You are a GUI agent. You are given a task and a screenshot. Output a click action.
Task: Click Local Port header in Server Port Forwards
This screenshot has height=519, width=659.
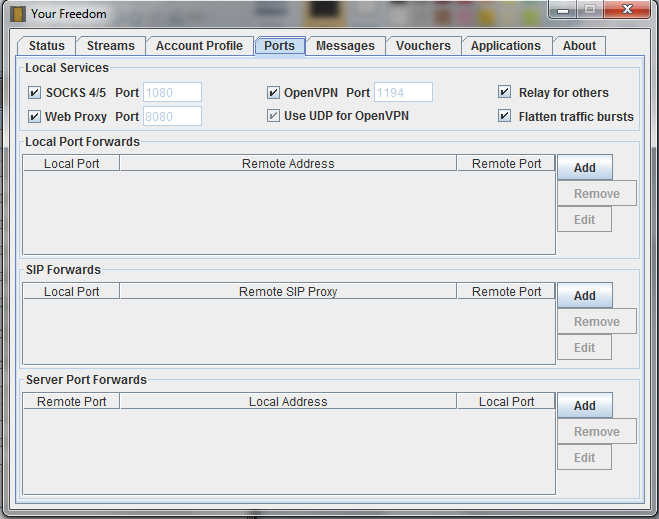pos(506,402)
